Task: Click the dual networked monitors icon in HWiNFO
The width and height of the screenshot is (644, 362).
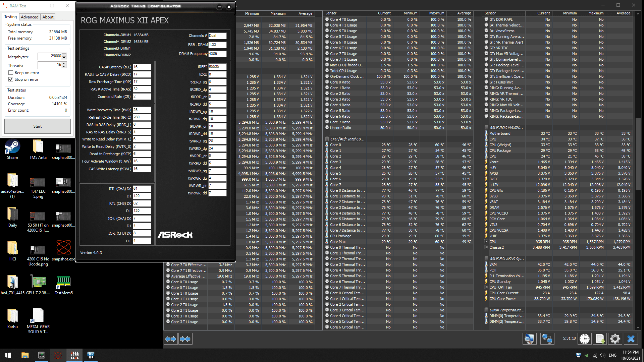Action: [547, 339]
